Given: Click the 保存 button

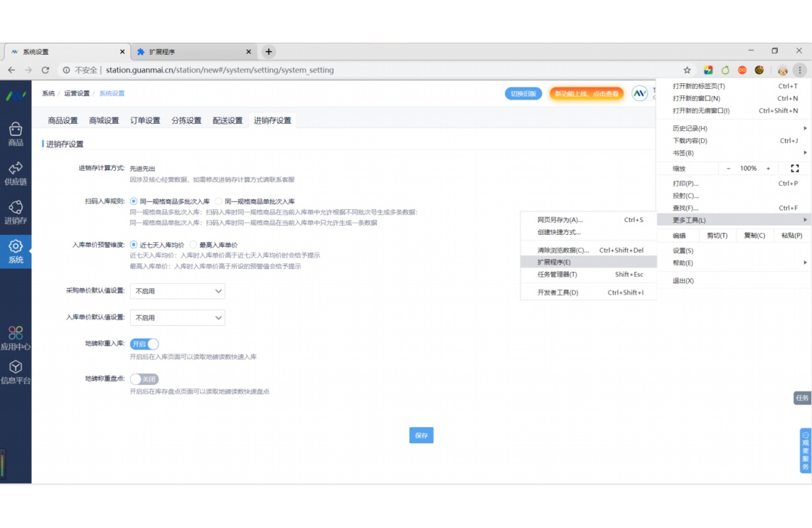Looking at the screenshot, I should (421, 435).
